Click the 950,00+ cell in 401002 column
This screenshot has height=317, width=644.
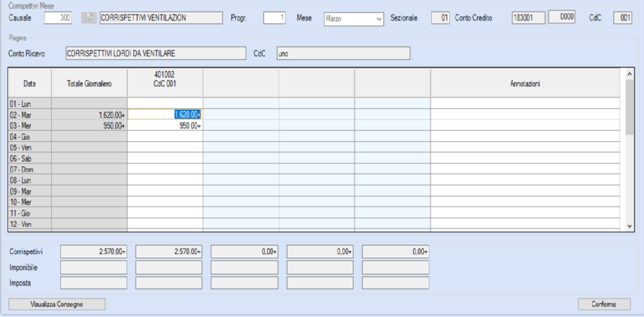165,126
